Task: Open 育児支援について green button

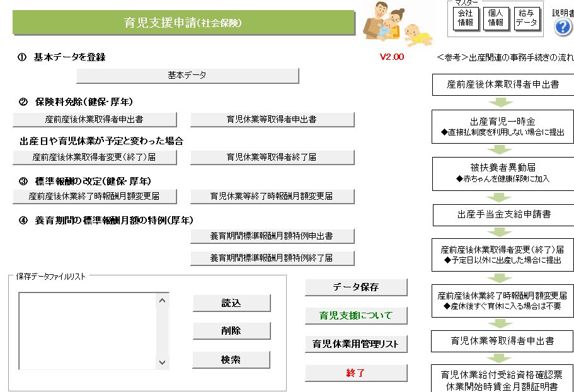Action: point(356,316)
